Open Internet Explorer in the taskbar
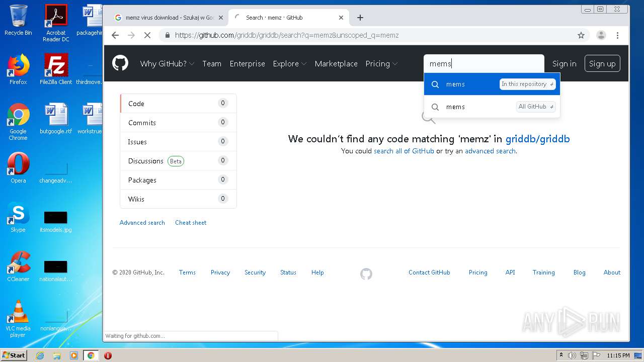 (40, 355)
